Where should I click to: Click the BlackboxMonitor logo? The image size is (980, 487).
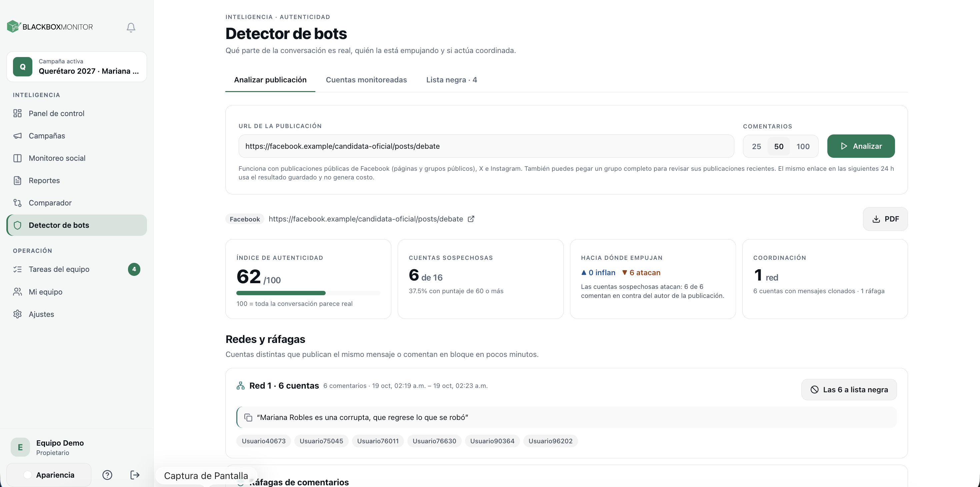click(50, 27)
